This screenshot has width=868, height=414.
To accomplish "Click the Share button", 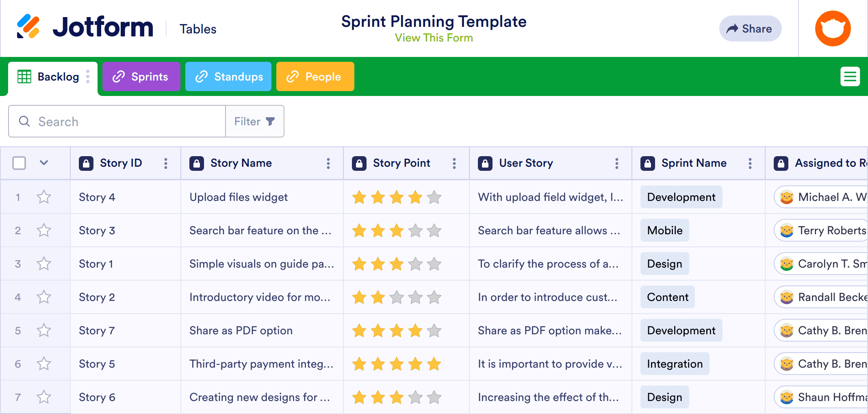I will 750,28.
